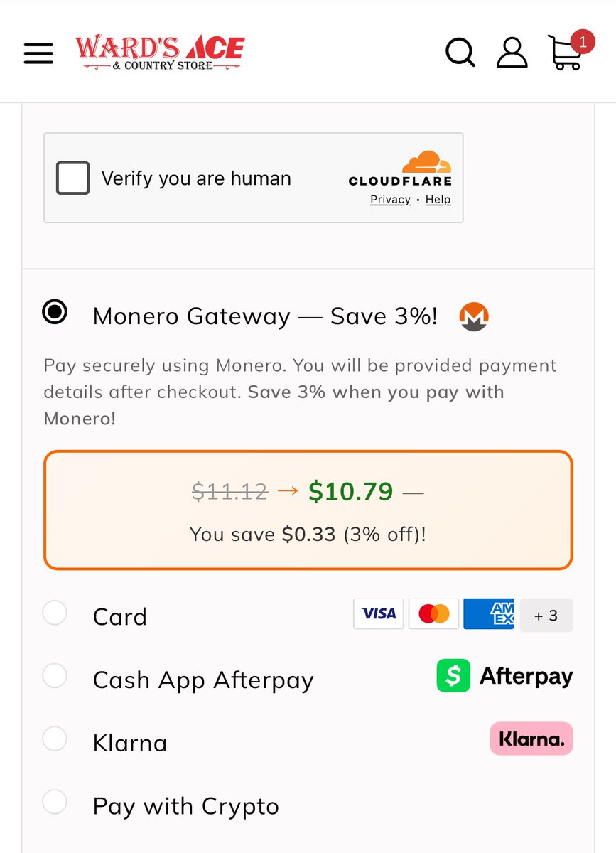The width and height of the screenshot is (616, 853).
Task: Click the Monero coin logo
Action: (x=474, y=316)
